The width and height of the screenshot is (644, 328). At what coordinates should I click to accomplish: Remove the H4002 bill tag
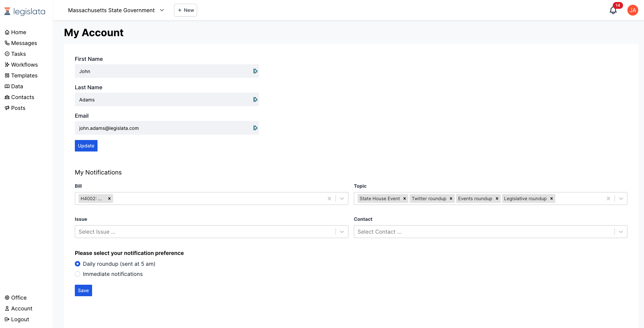pos(109,198)
